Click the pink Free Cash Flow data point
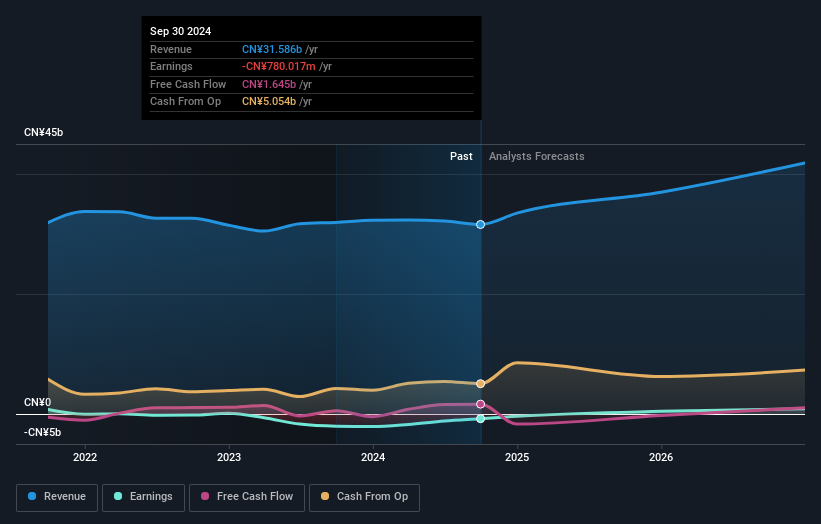Viewport: 821px width, 524px height. pos(480,404)
